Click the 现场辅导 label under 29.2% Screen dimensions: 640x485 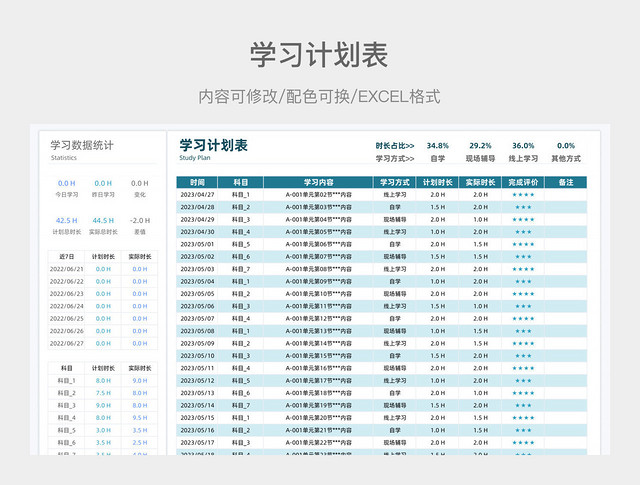coord(480,158)
